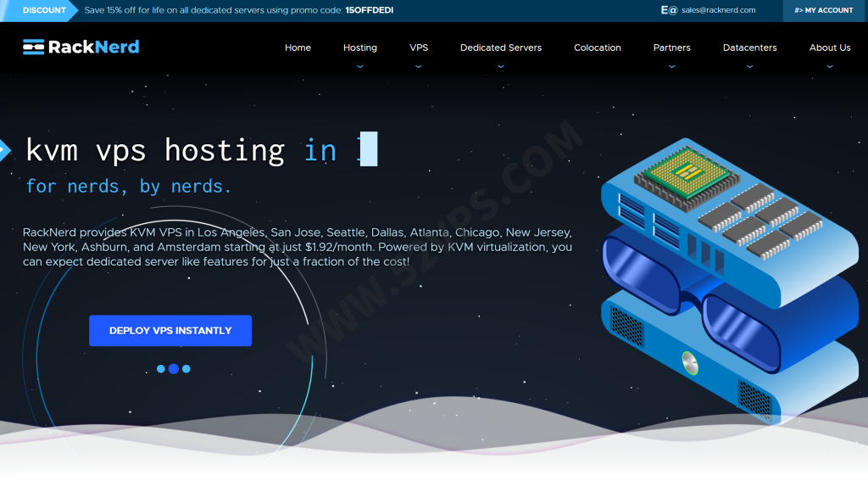Expand the chevron under Datacenters
This screenshot has height=481, width=868.
tap(749, 66)
